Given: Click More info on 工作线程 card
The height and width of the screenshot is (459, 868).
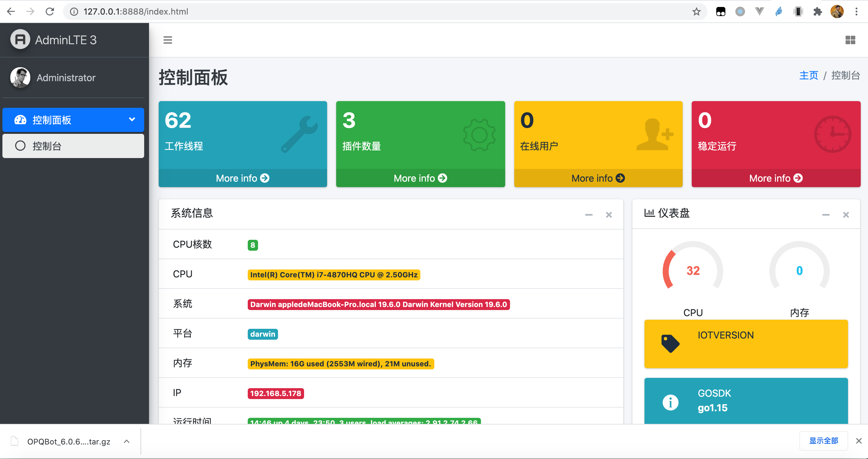Looking at the screenshot, I should click(x=243, y=178).
